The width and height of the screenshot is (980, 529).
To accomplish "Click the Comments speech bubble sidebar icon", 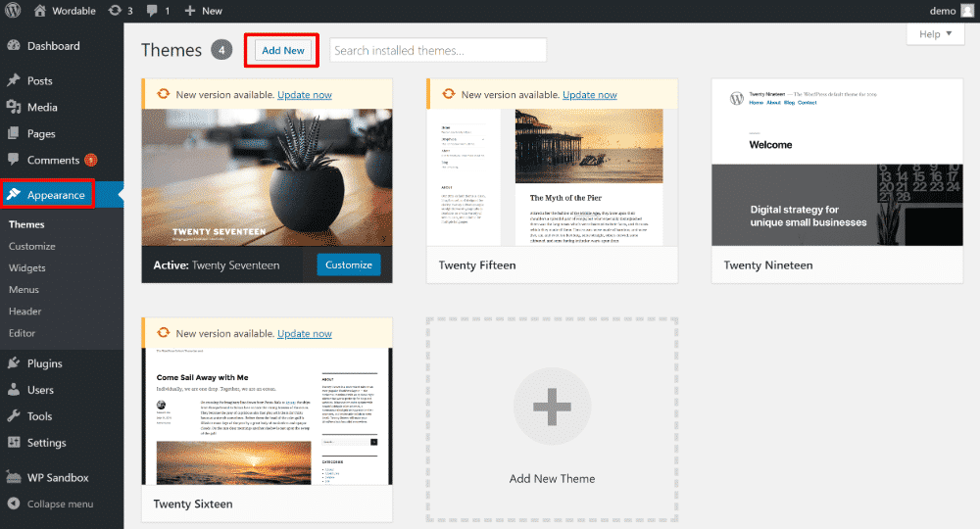I will tap(13, 160).
